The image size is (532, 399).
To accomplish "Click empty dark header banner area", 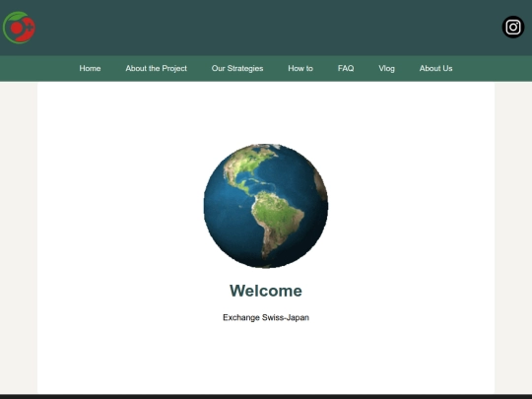I will pyautogui.click(x=265, y=28).
